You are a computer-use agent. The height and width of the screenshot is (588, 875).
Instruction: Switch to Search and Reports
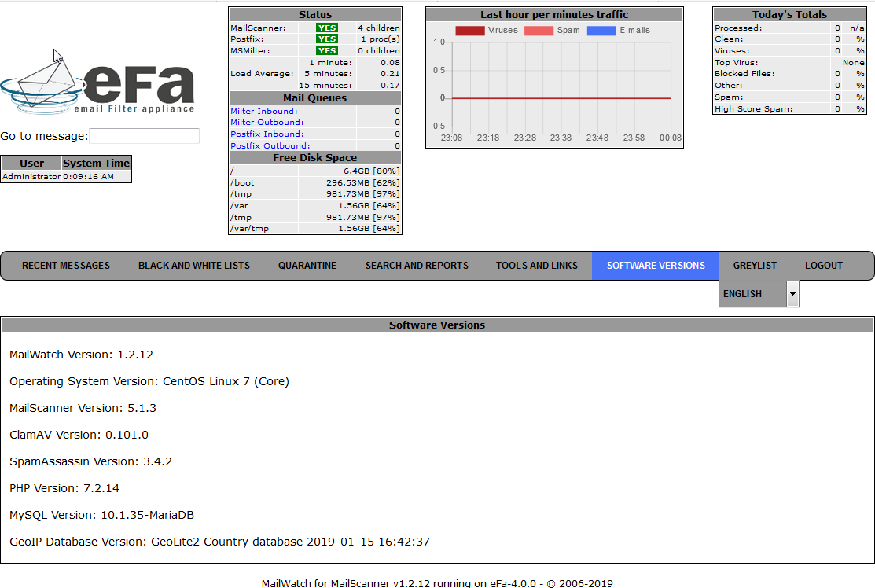[x=417, y=266]
